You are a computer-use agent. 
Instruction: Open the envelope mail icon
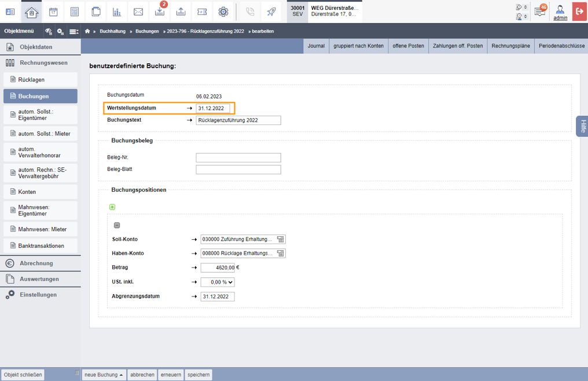tap(138, 12)
